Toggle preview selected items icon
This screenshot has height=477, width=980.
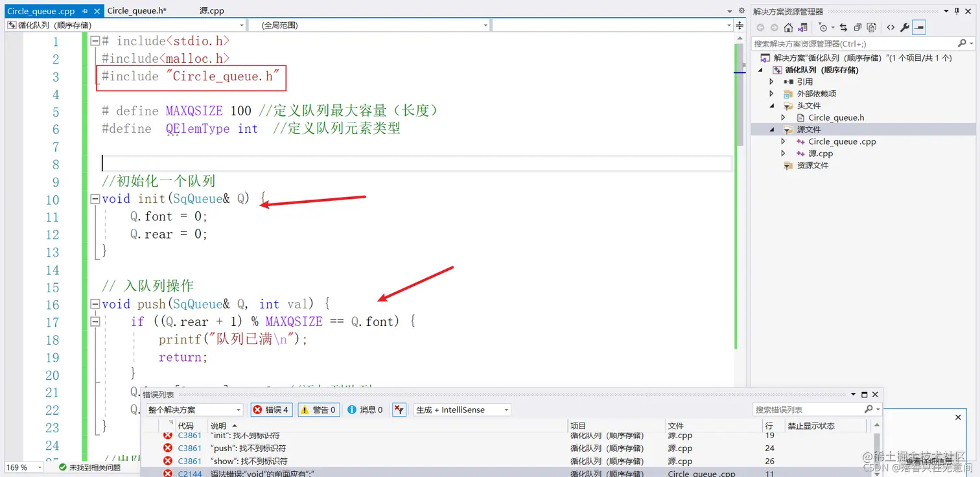919,27
